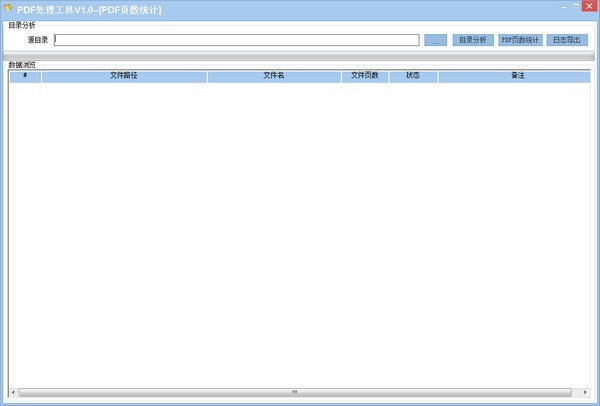The height and width of the screenshot is (406, 600).
Task: Sort by 文件路径 column header
Action: point(124,76)
